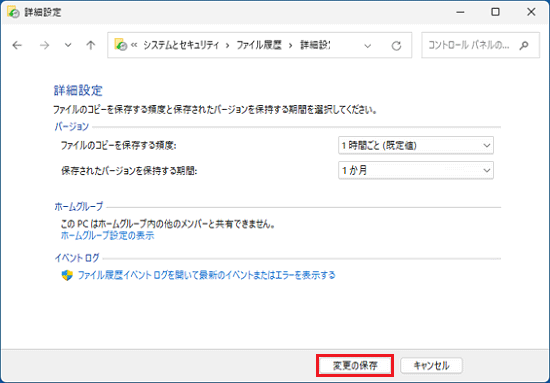Navigate to システムとセキュリティ breadcrumb
The image size is (550, 383).
tap(181, 45)
